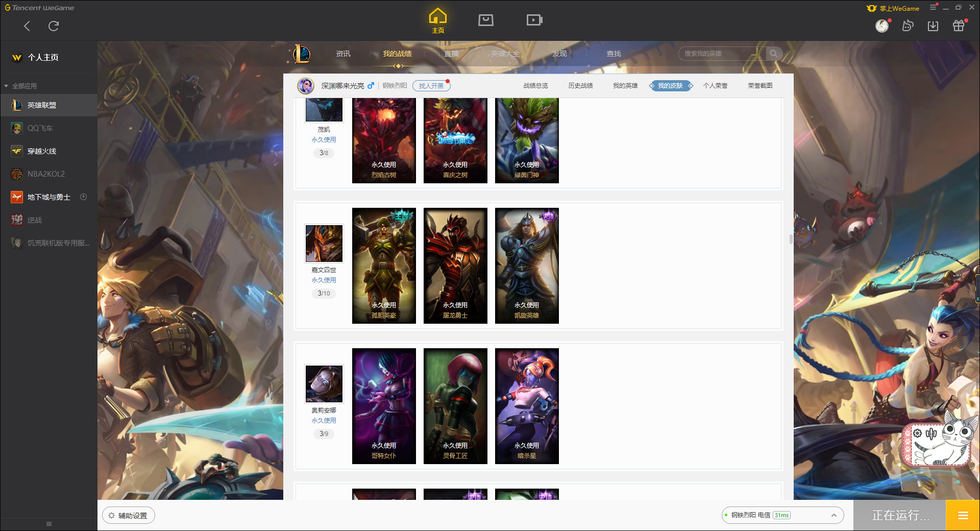Select QQ飞车 in sidebar
The height and width of the screenshot is (531, 980).
tap(48, 128)
